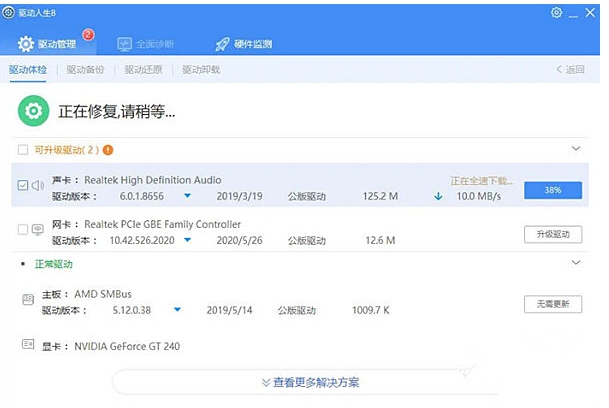The width and height of the screenshot is (609, 408).
Task: Click the 返回 back link
Action: tap(570, 70)
